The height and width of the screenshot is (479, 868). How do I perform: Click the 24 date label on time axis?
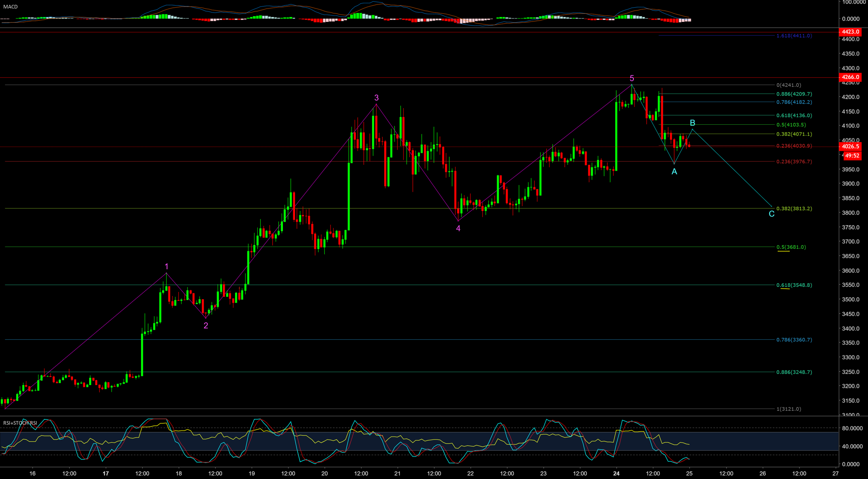616,473
